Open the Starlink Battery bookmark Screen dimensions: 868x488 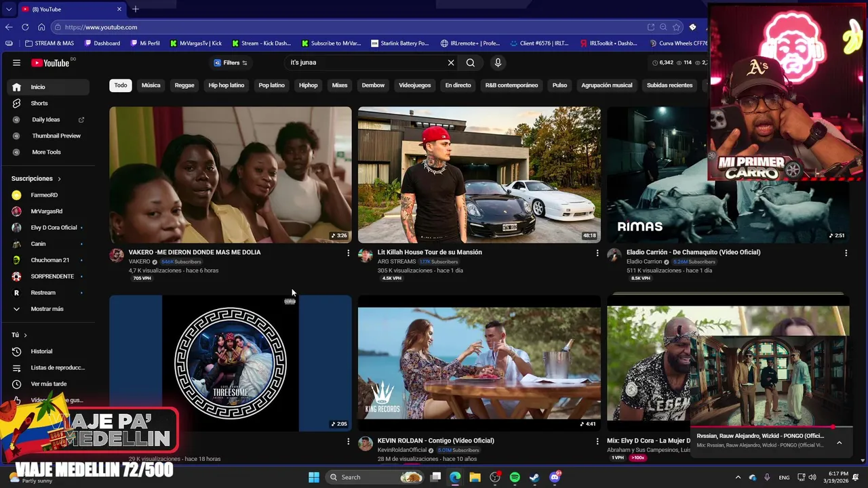tap(400, 43)
